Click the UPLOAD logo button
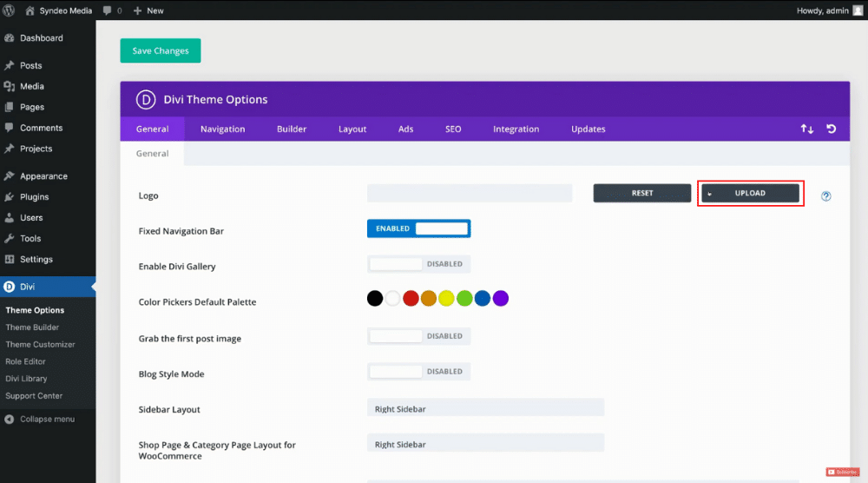The image size is (868, 483). tap(750, 193)
